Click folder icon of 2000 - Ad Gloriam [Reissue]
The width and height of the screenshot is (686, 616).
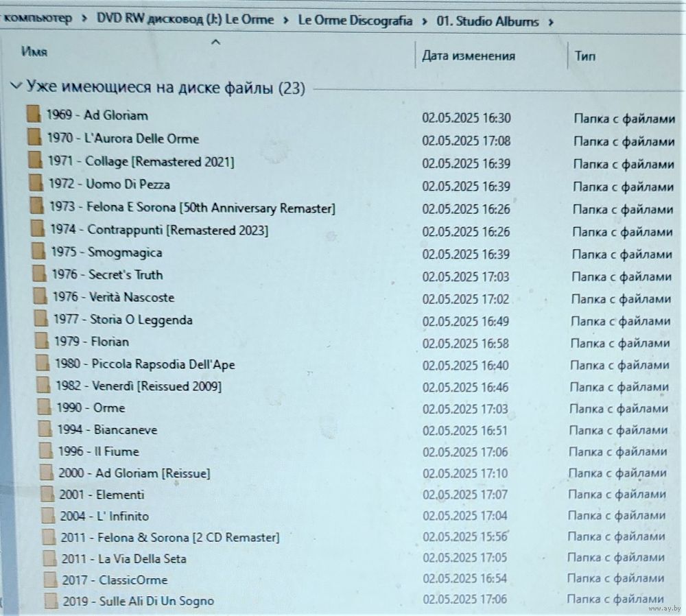pyautogui.click(x=47, y=472)
